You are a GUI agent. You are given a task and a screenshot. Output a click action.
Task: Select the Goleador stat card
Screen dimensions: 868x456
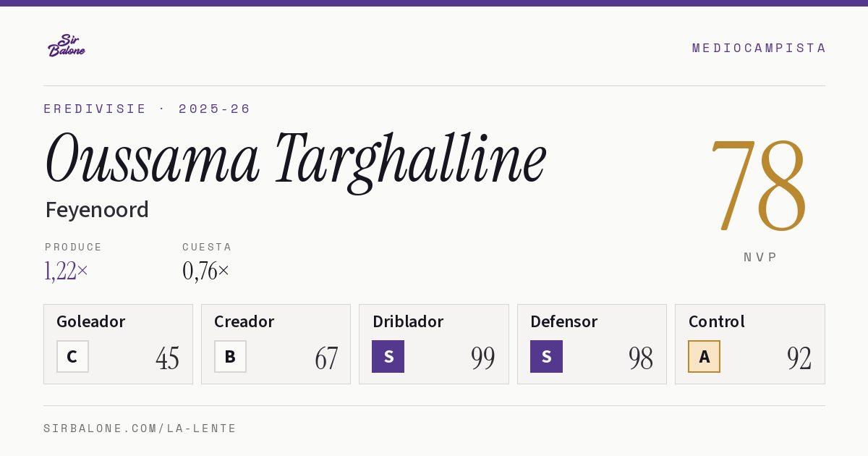(118, 344)
